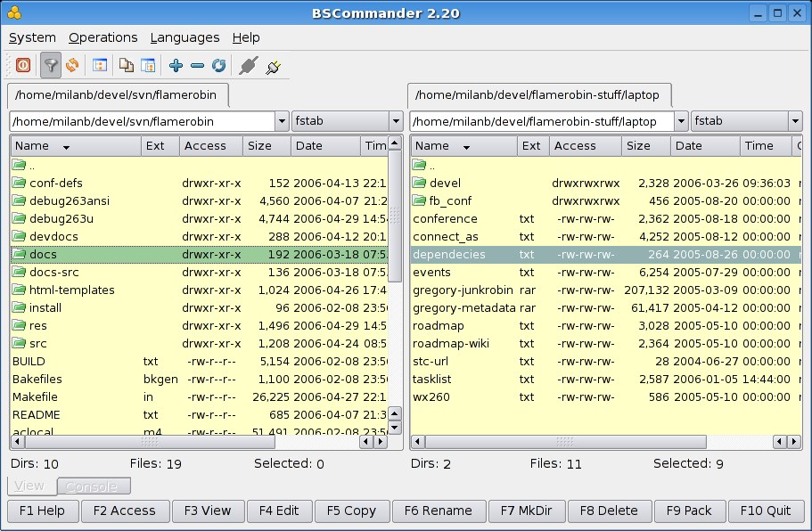The width and height of the screenshot is (812, 531).
Task: Open the left panel path dropdown
Action: click(282, 121)
